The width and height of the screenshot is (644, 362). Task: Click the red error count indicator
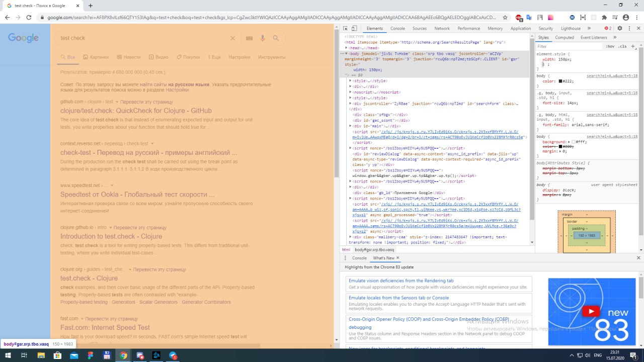(x=608, y=29)
